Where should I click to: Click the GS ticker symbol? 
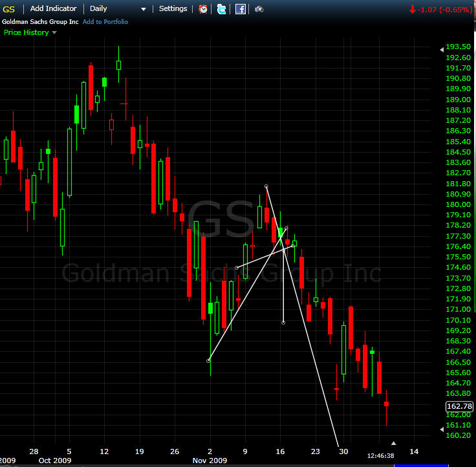(x=8, y=10)
